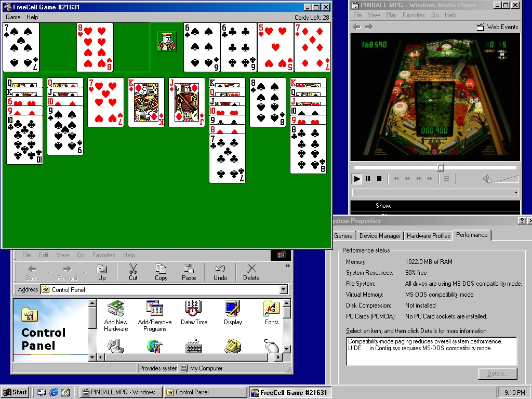Select the 8 of hearts free cell card
Image resolution: width=532 pixels, height=399 pixels.
pos(95,47)
